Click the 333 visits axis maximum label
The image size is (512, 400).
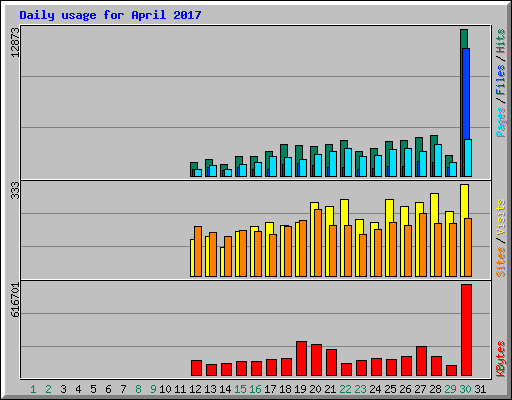pos(15,190)
